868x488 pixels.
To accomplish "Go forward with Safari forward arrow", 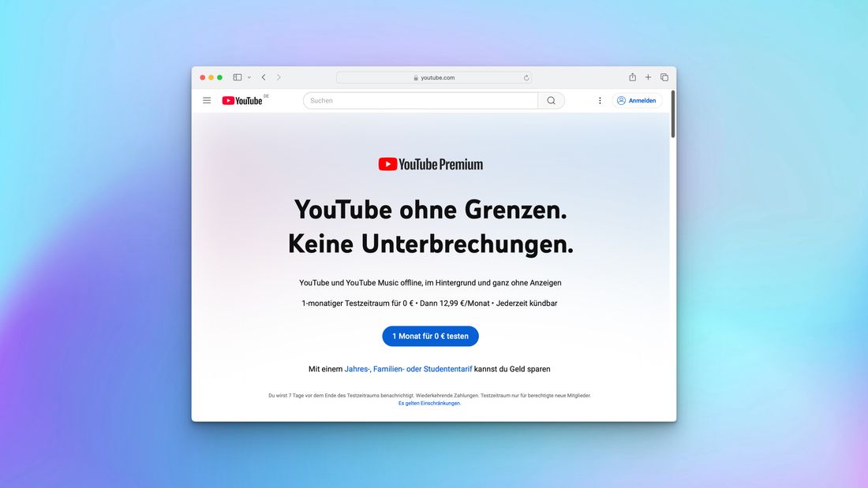I will point(279,77).
